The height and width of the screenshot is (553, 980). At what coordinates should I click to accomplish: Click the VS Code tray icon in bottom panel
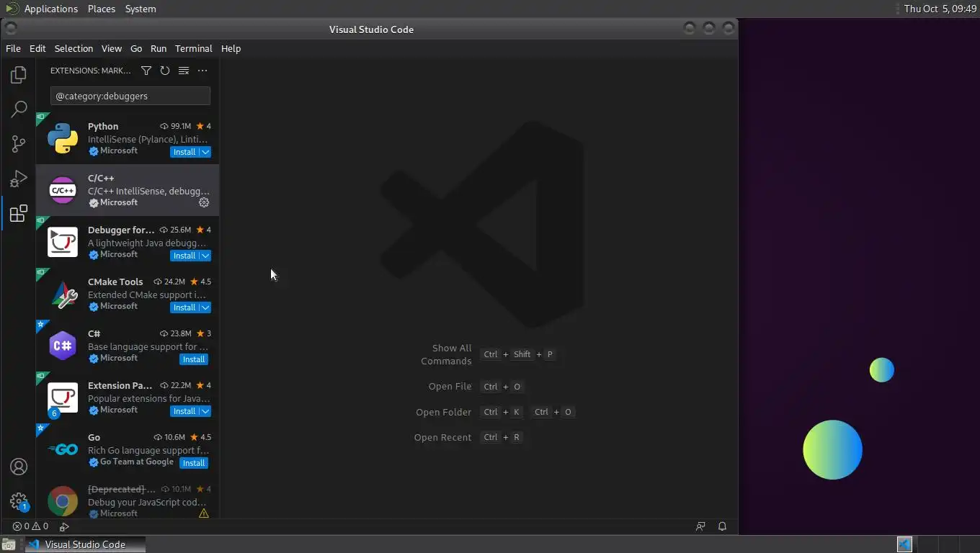(904, 544)
